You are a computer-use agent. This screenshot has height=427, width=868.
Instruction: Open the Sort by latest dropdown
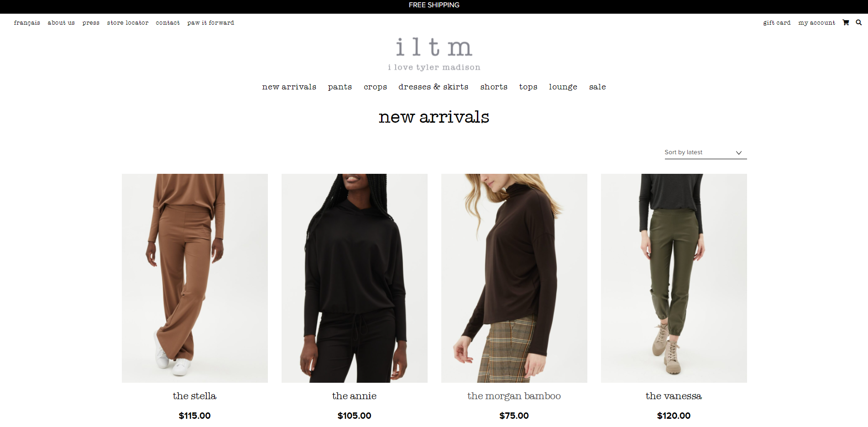click(706, 152)
